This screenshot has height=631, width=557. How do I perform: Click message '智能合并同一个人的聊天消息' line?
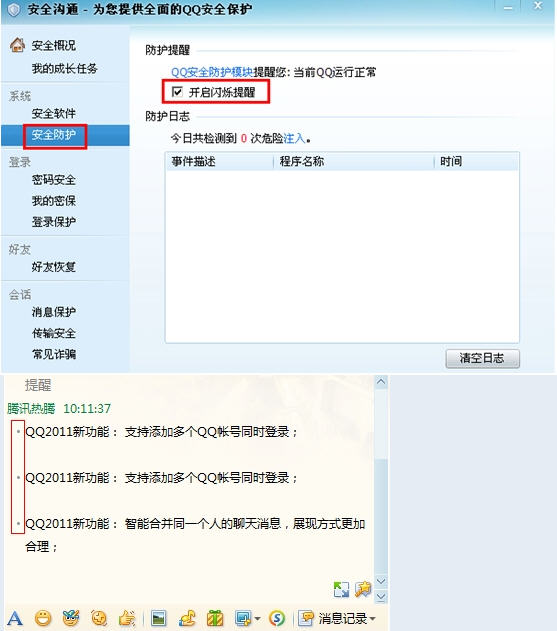tap(195, 535)
